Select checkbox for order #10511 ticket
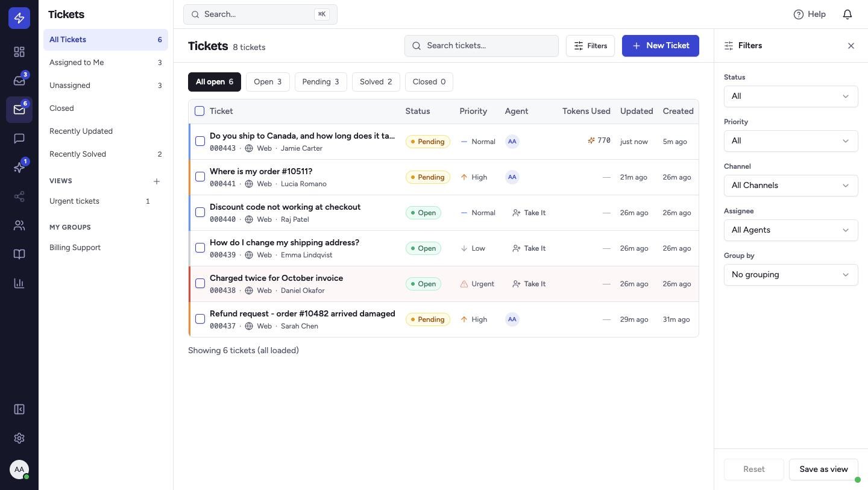868x490 pixels. 200,177
